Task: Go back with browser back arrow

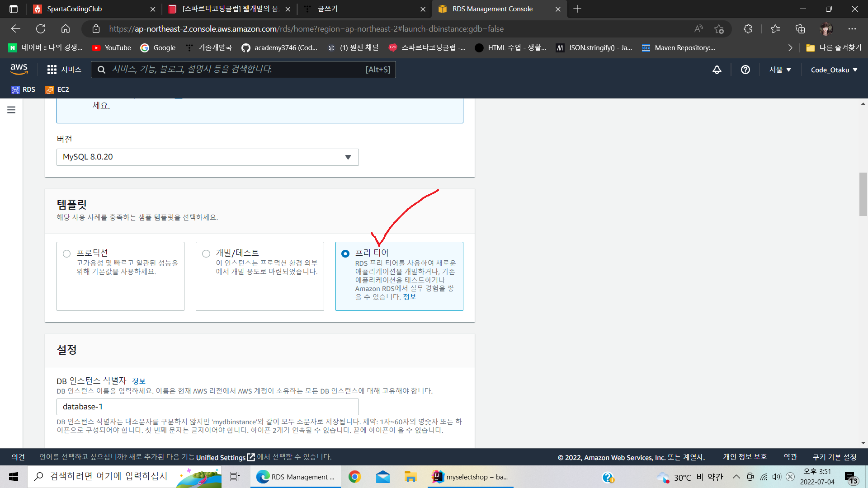Action: [x=16, y=29]
